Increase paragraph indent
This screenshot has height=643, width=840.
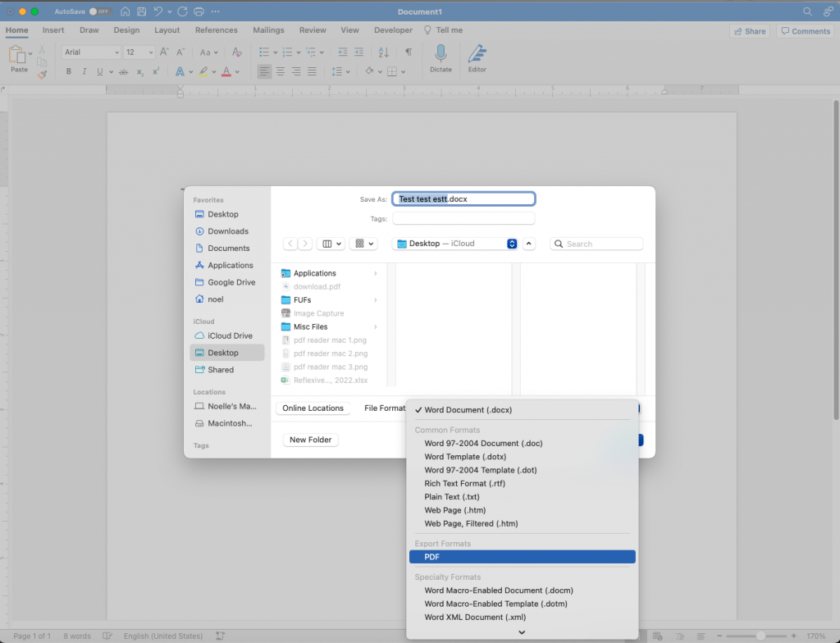pyautogui.click(x=359, y=52)
